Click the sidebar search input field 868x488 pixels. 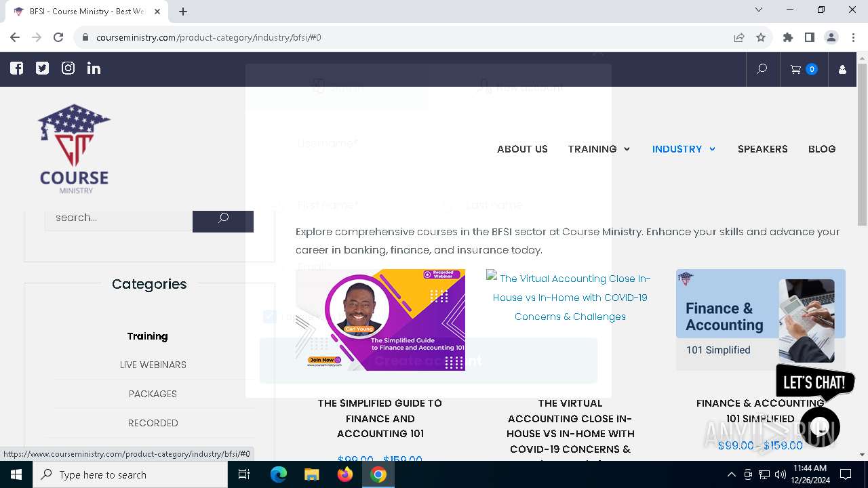point(119,218)
